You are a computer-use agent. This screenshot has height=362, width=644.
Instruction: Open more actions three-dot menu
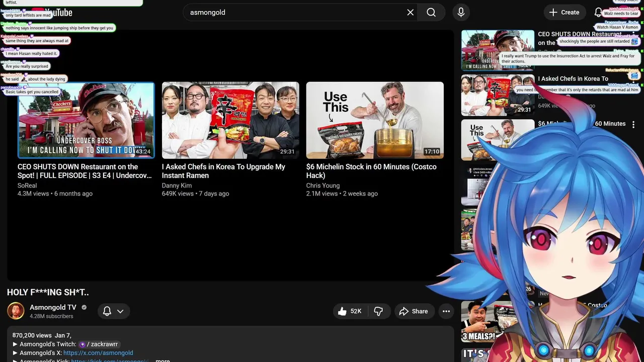click(446, 311)
